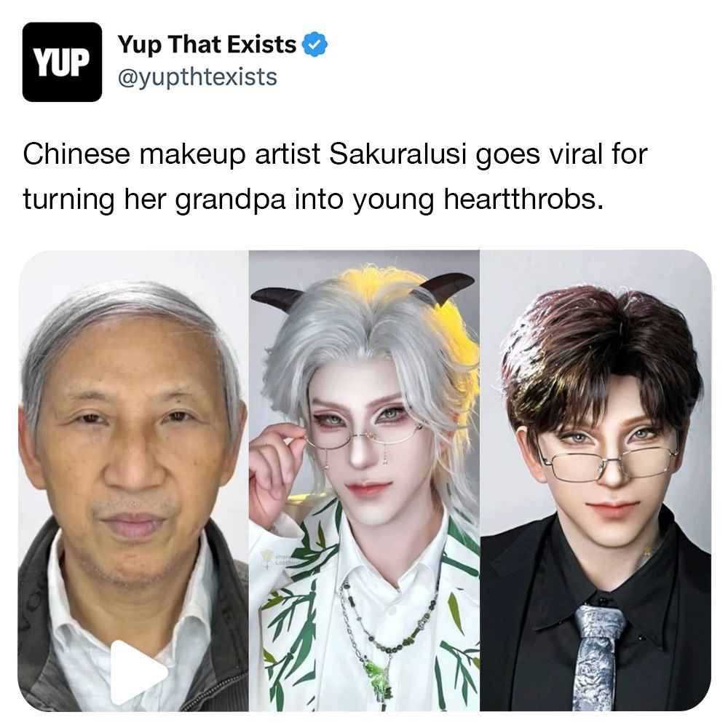The height and width of the screenshot is (728, 728).
Task: Open the Yup That Exists profile name
Action: [x=207, y=44]
